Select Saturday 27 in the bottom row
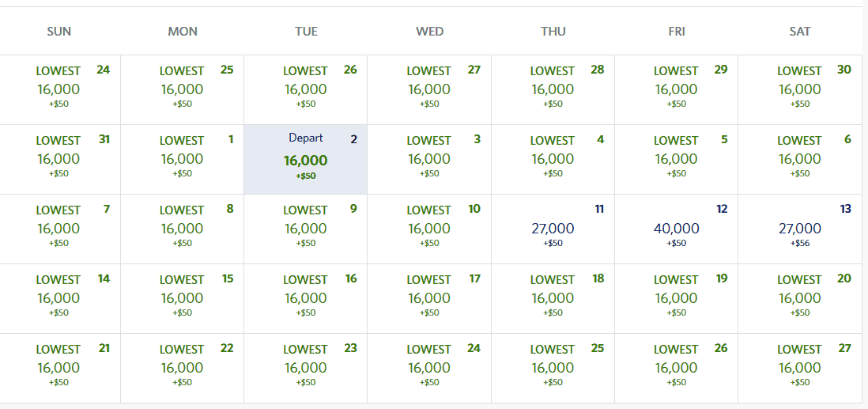868x409 pixels. [x=800, y=368]
